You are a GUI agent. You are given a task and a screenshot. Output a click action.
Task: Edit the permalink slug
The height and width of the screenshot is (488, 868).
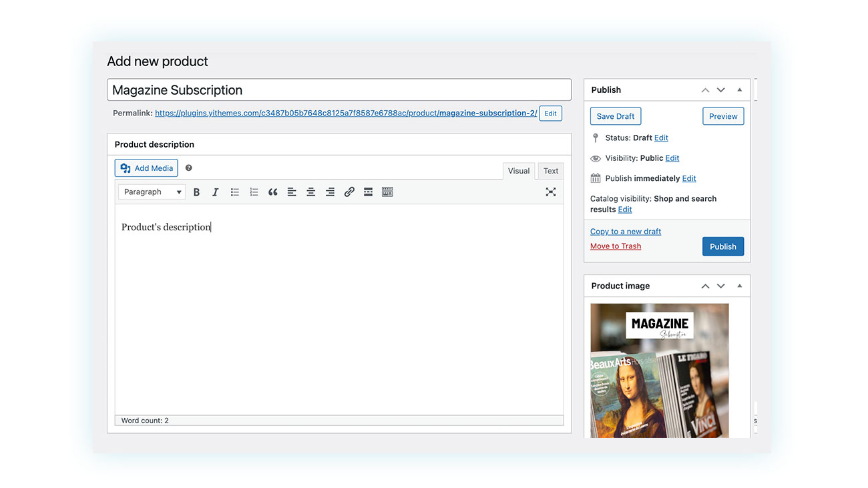pyautogui.click(x=550, y=113)
